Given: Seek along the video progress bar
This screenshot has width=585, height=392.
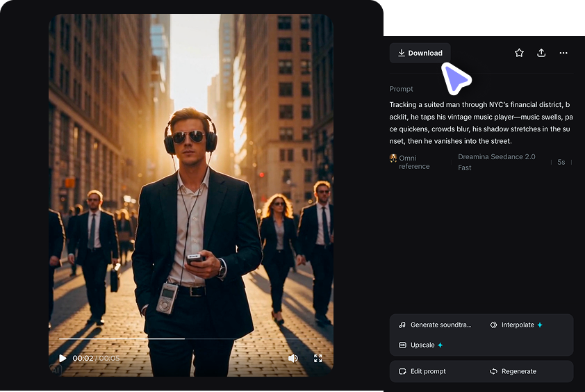Looking at the screenshot, I should tap(191, 338).
